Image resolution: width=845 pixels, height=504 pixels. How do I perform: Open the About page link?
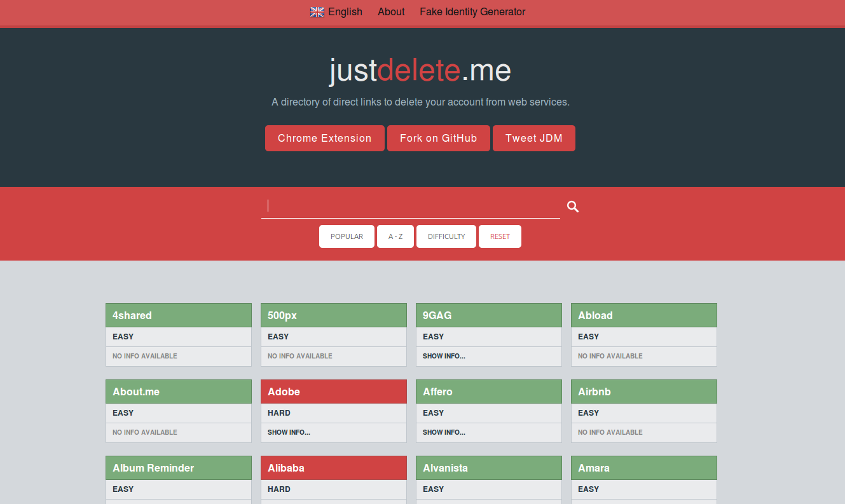coord(391,12)
